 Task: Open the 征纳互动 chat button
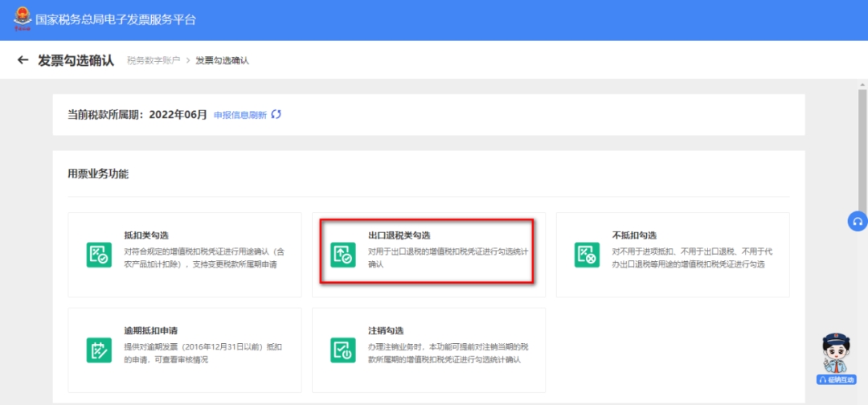[836, 379]
